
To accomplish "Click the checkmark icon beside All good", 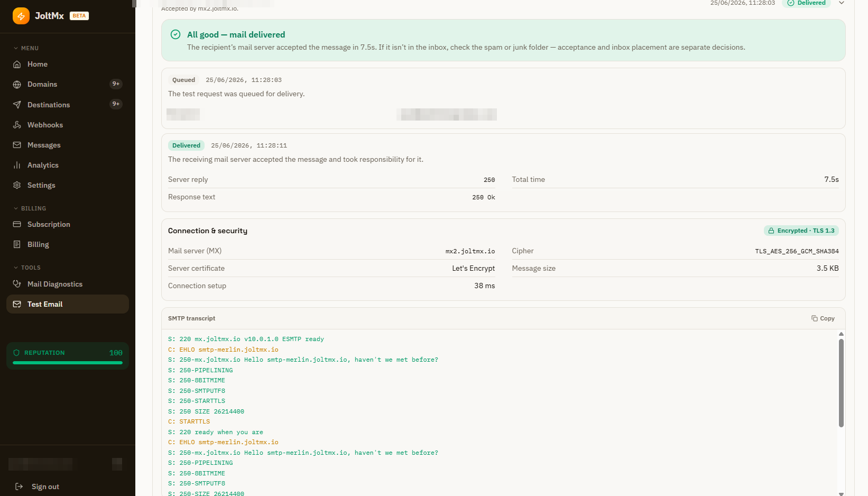I will (176, 34).
